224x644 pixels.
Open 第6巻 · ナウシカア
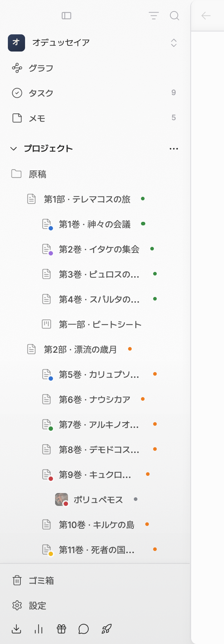pos(95,399)
